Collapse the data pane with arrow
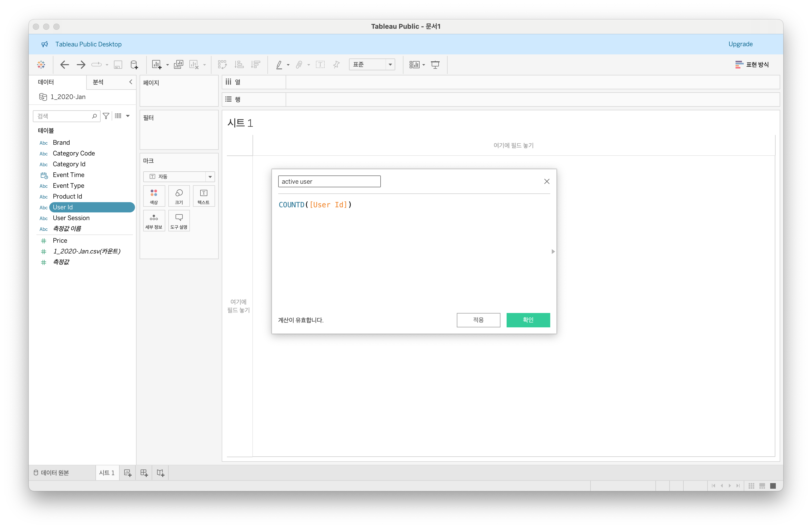The image size is (812, 529). pyautogui.click(x=131, y=82)
